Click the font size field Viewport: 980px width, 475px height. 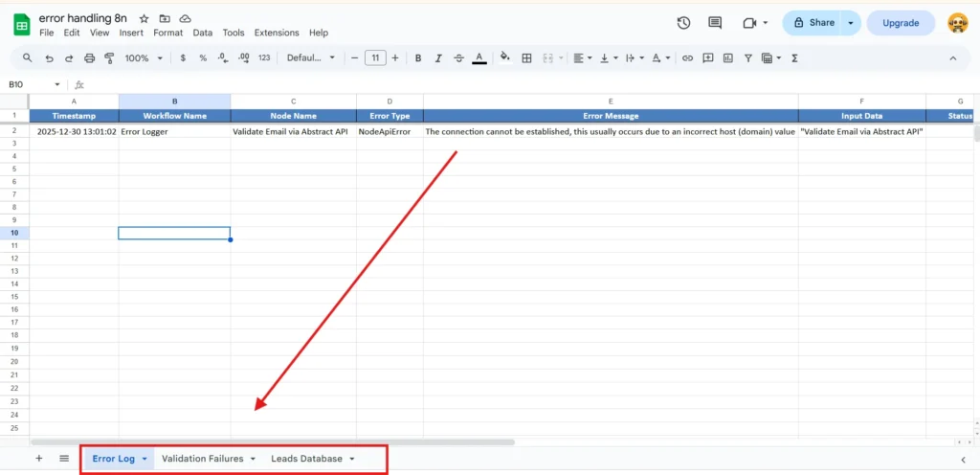coord(375,58)
